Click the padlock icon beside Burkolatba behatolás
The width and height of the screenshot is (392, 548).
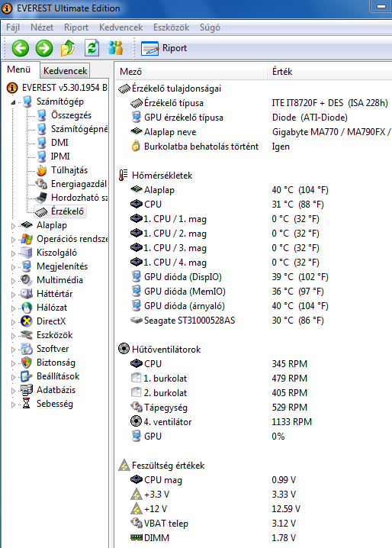click(x=136, y=146)
